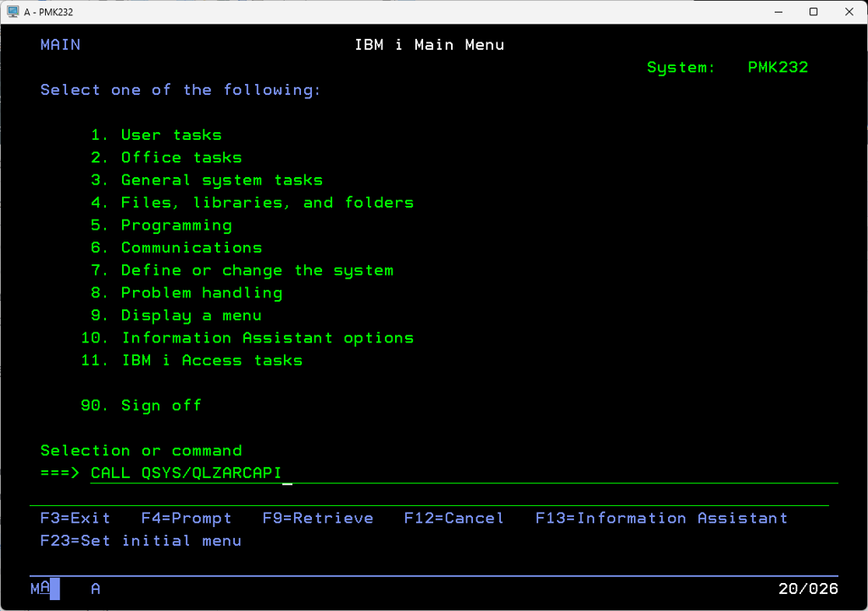Image resolution: width=868 pixels, height=611 pixels.
Task: Select Information Assistant options entry
Action: tap(267, 337)
